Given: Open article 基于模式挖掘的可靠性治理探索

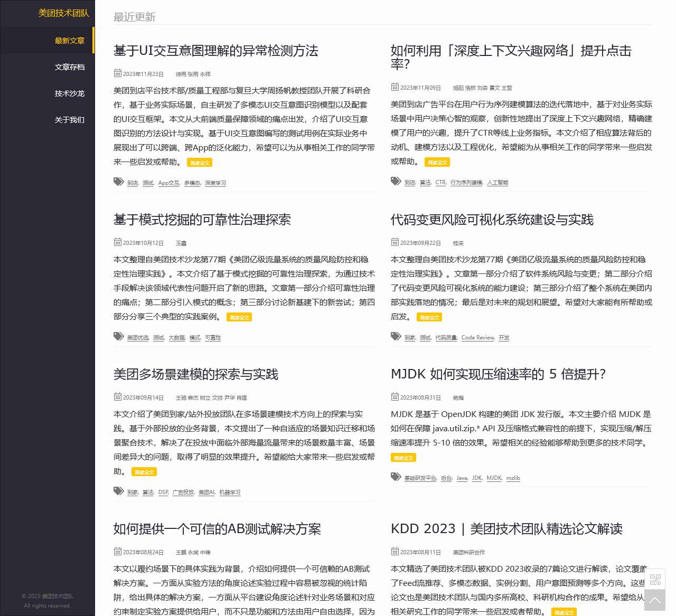Looking at the screenshot, I should (202, 220).
